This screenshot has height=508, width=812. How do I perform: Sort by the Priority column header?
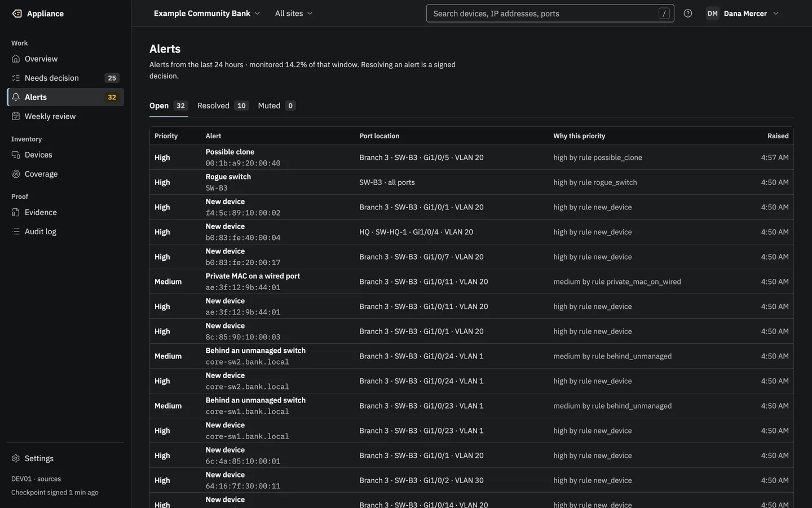(x=166, y=136)
